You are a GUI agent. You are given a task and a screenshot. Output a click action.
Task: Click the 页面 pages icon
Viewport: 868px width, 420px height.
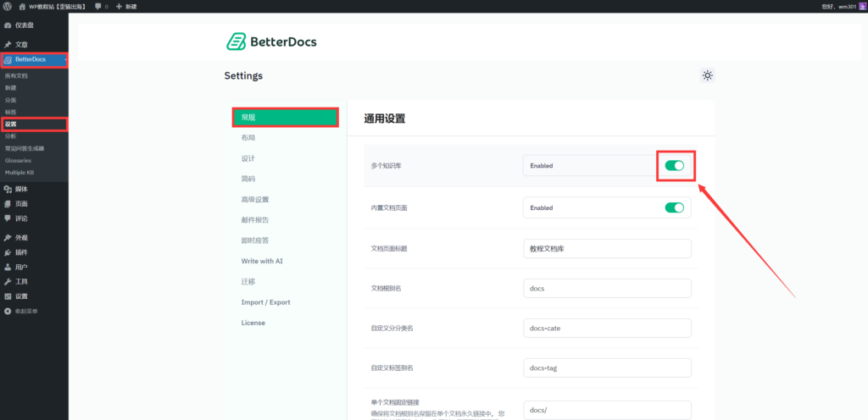[x=8, y=204]
